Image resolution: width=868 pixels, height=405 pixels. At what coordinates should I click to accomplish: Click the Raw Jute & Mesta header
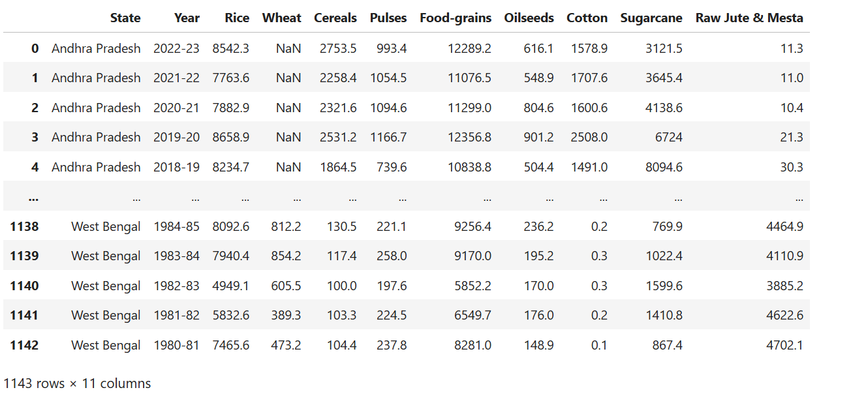pyautogui.click(x=749, y=18)
